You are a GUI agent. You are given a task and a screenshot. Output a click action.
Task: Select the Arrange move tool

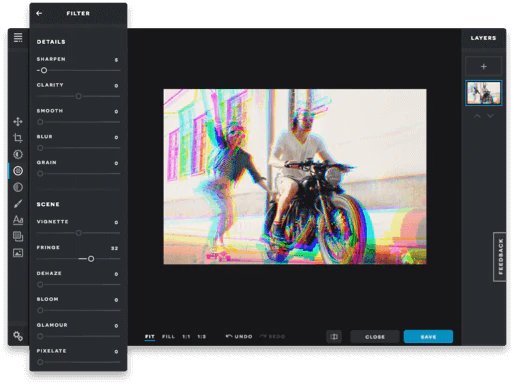(18, 122)
